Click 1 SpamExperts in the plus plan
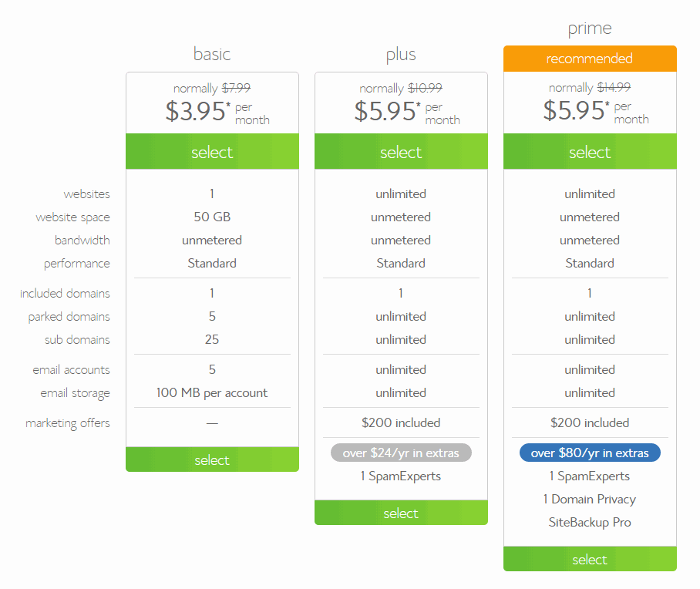Screen dimensions: 700x589 coord(401,476)
